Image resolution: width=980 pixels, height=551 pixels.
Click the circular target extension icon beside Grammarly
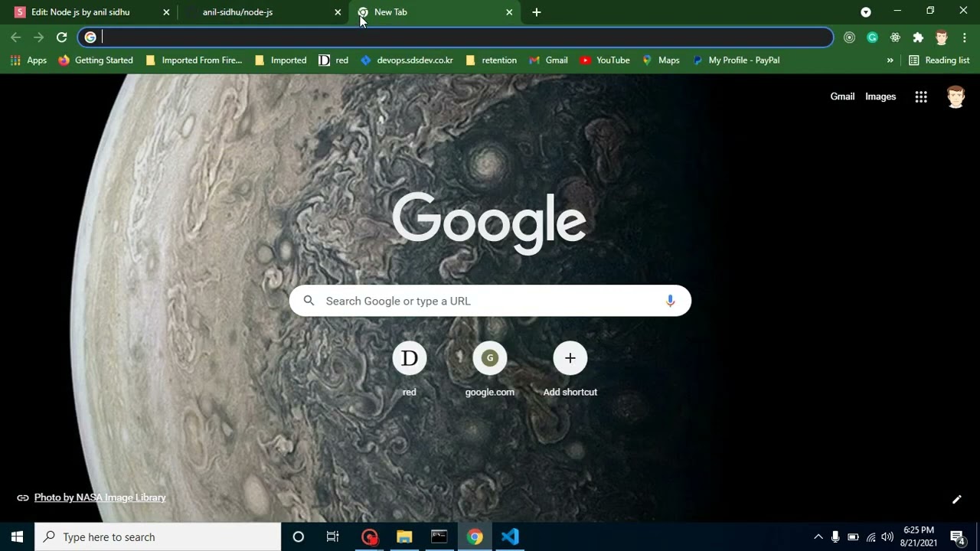849,37
